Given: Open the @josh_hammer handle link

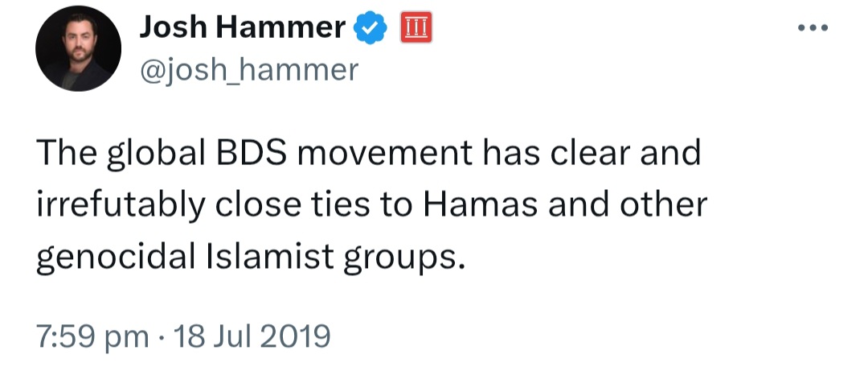Looking at the screenshot, I should (x=248, y=71).
